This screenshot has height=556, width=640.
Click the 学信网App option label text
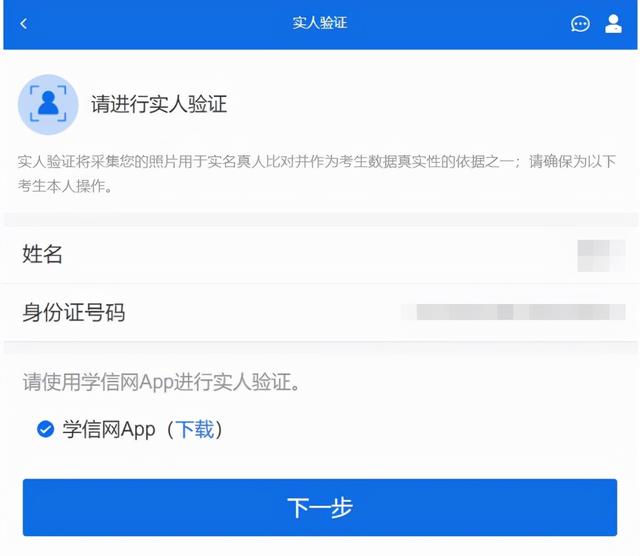[x=109, y=429]
